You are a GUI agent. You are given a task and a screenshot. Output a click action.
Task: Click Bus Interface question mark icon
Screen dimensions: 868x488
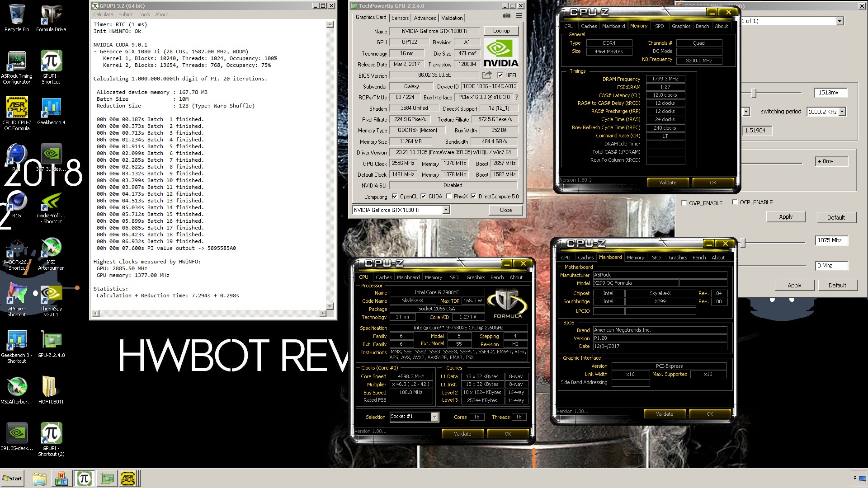(x=516, y=97)
